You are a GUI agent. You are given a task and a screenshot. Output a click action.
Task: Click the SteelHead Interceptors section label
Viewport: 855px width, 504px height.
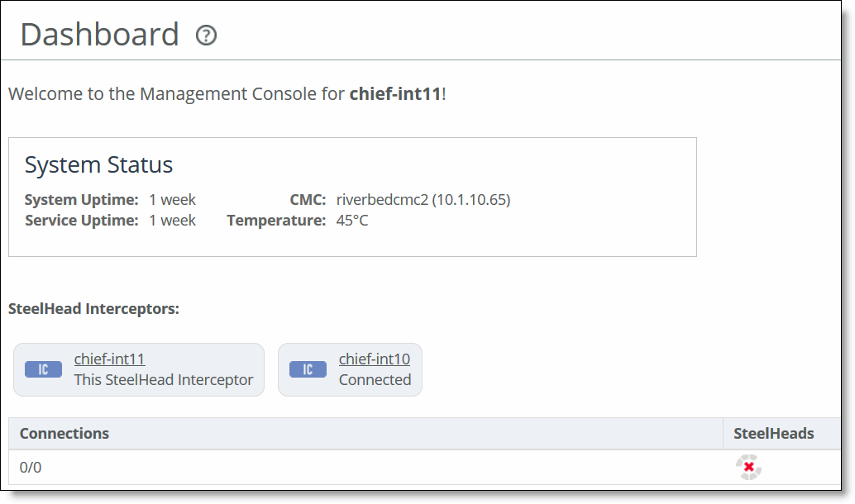click(93, 309)
